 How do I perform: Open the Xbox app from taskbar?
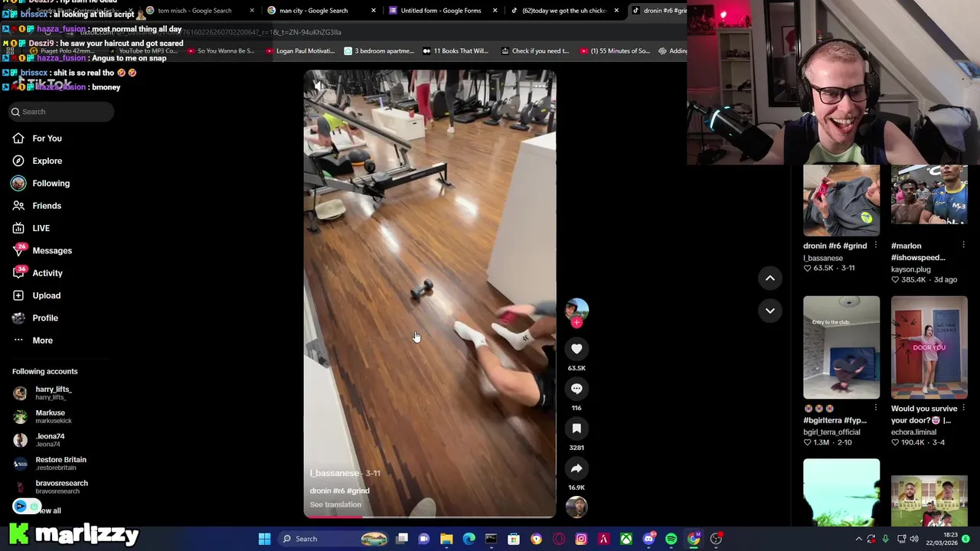626,539
